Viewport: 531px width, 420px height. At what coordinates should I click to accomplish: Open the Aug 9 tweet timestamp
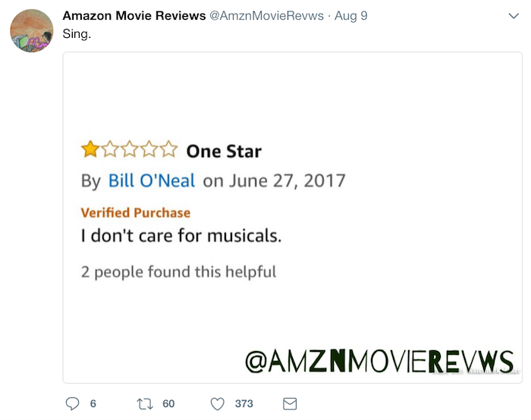[x=350, y=16]
